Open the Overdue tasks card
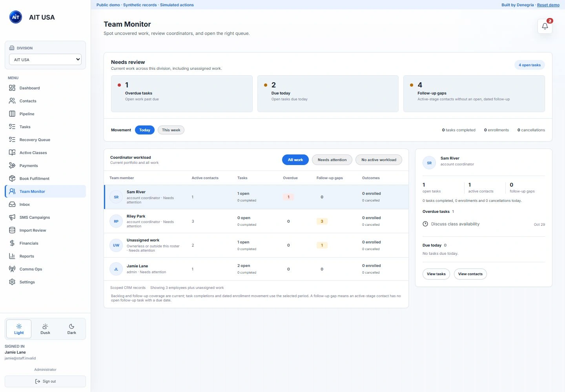565x392 pixels. (182, 94)
